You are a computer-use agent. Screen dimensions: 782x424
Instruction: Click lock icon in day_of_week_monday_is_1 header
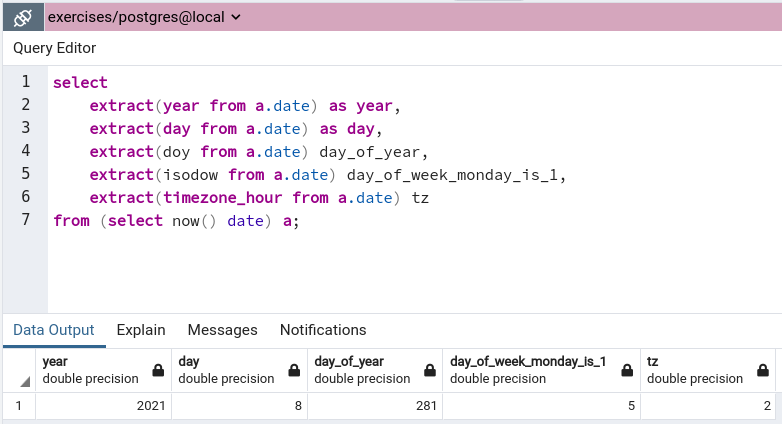(x=628, y=370)
